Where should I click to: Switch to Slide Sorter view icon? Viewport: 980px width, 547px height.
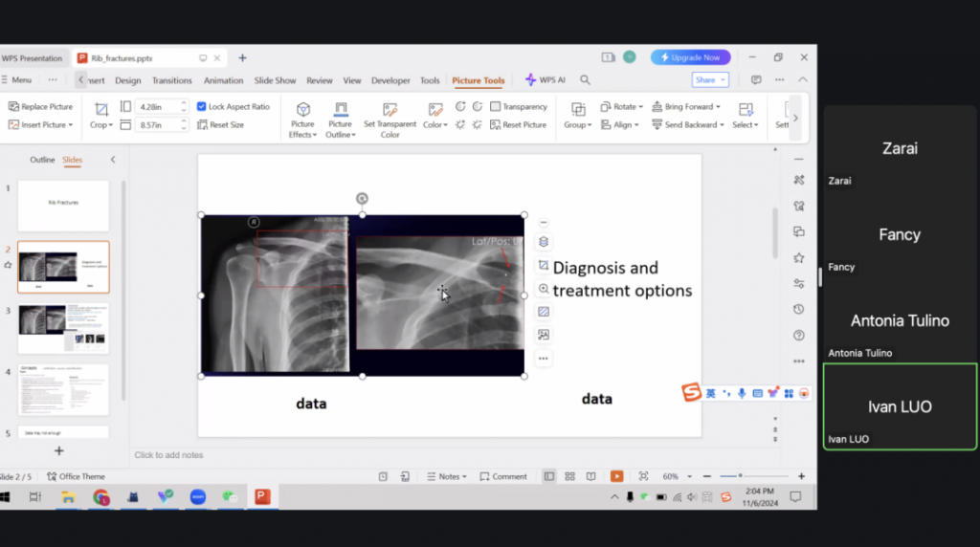(x=569, y=476)
